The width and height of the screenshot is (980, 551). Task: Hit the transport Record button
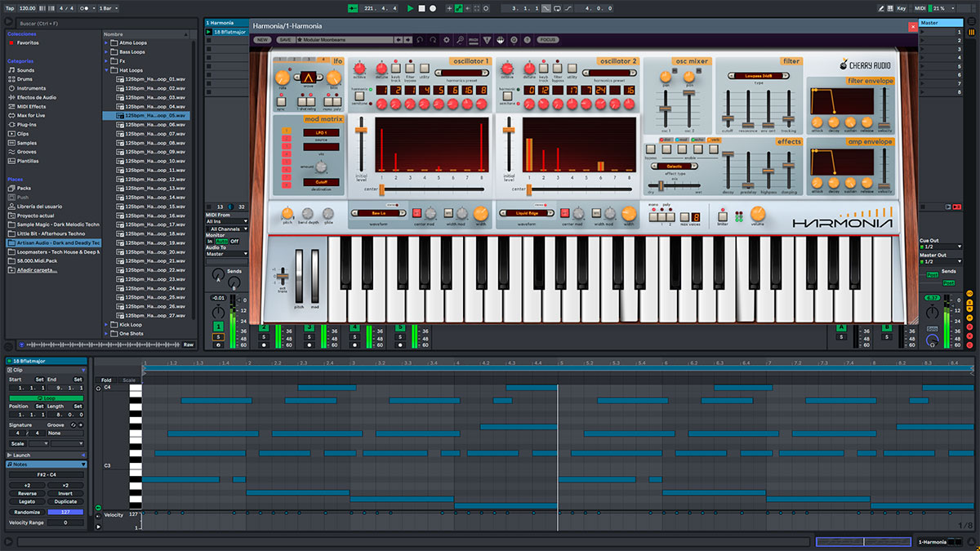pos(433,8)
